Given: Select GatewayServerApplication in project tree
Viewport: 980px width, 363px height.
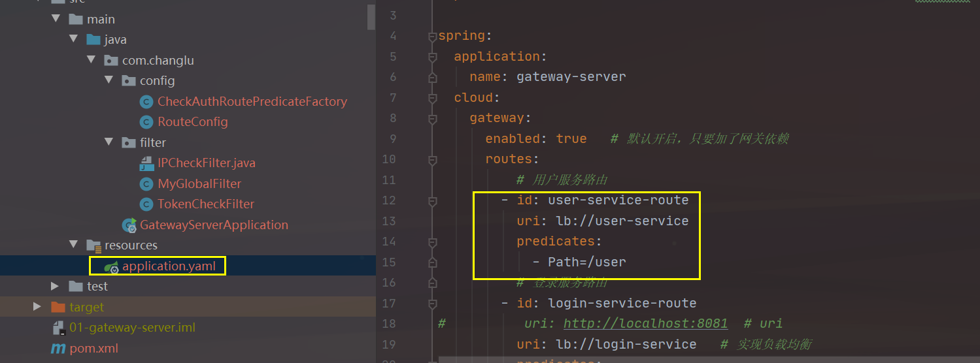Looking at the screenshot, I should [x=214, y=225].
